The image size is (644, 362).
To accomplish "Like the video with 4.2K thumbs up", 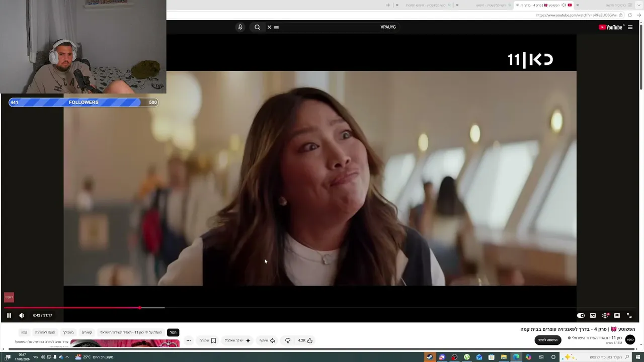I will pos(305,340).
